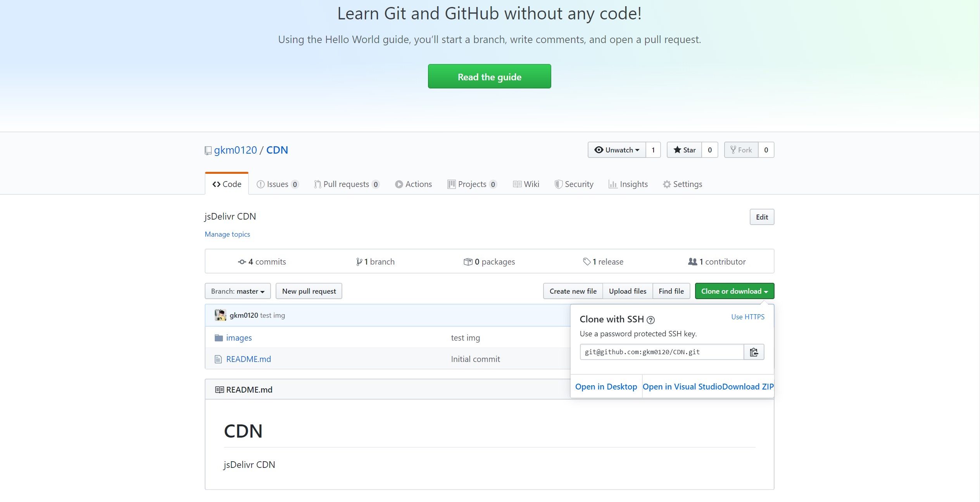Screen dimensions: 980x502
Task: Open the forks count 0
Action: [766, 150]
